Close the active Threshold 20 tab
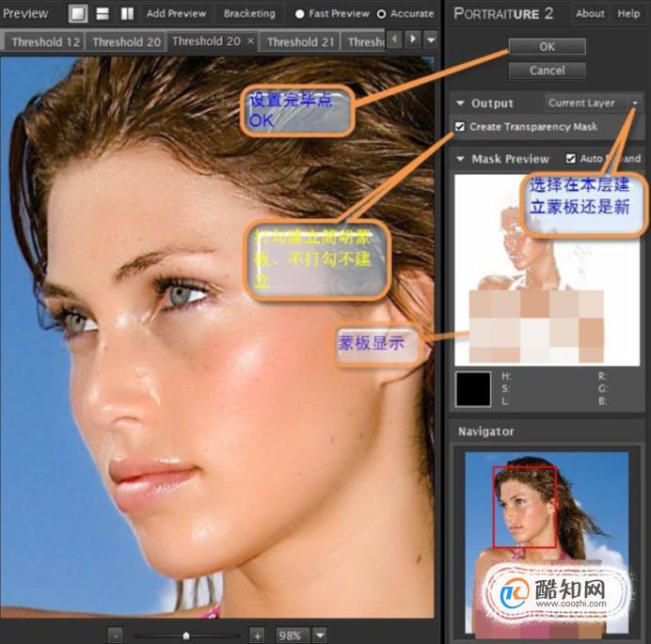The width and height of the screenshot is (651, 644). pyautogui.click(x=250, y=40)
